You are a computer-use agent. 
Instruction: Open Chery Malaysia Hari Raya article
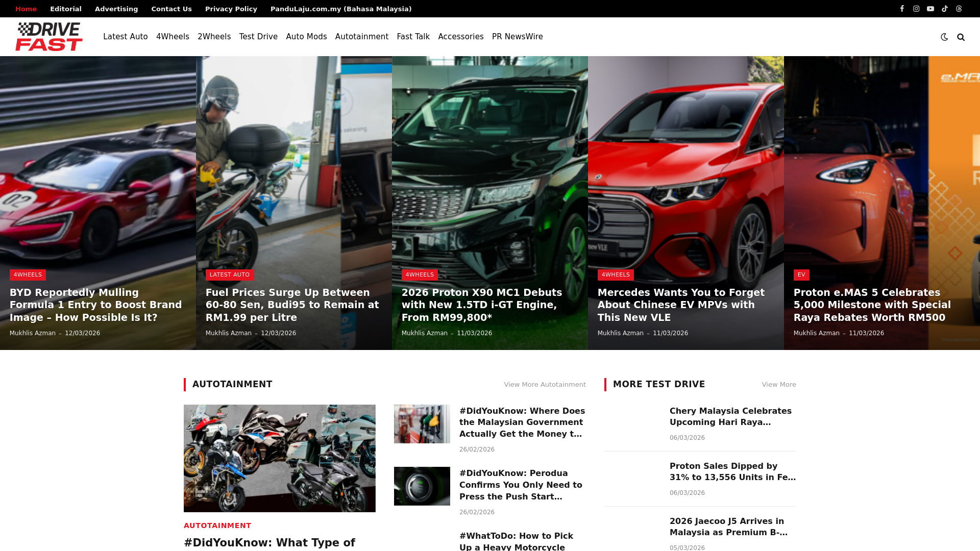(x=730, y=417)
